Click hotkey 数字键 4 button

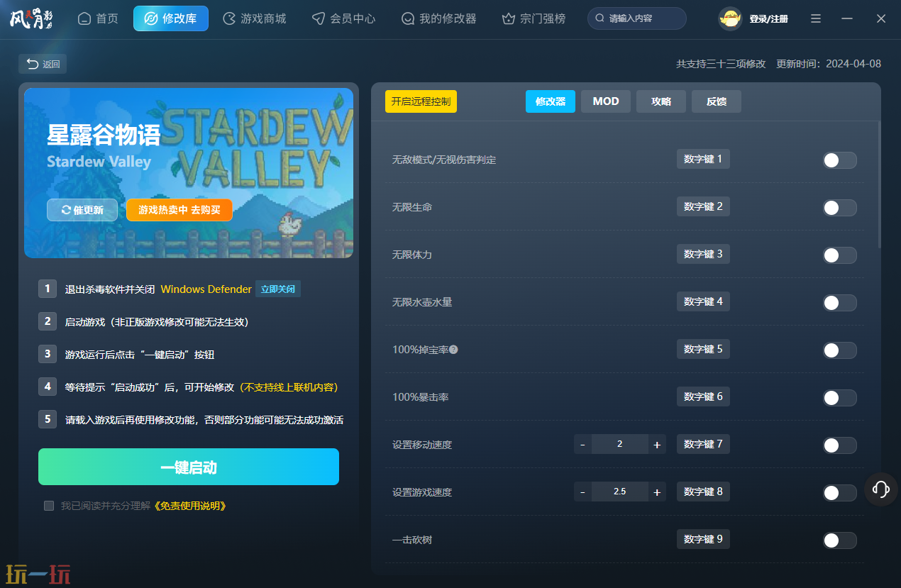pos(703,301)
